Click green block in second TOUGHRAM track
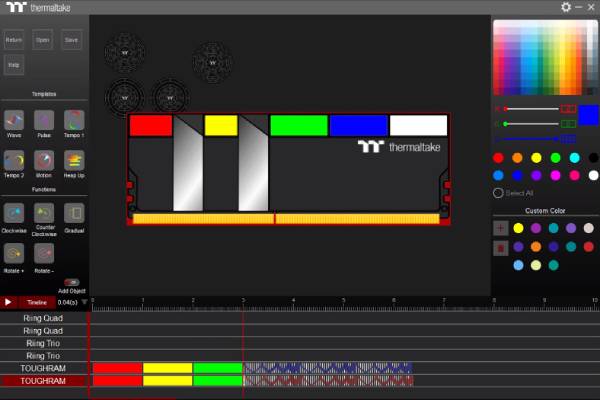This screenshot has width=600, height=400. pyautogui.click(x=218, y=381)
